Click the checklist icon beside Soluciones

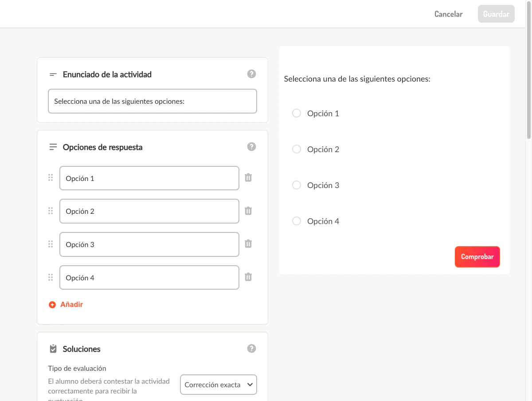pyautogui.click(x=53, y=349)
